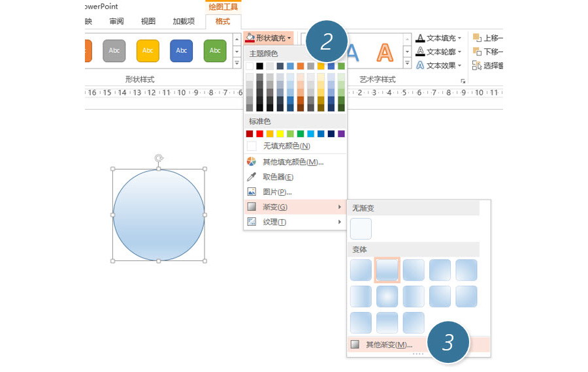588x372 pixels.
Task: Click the 文本填充 text fill icon
Action: point(420,39)
